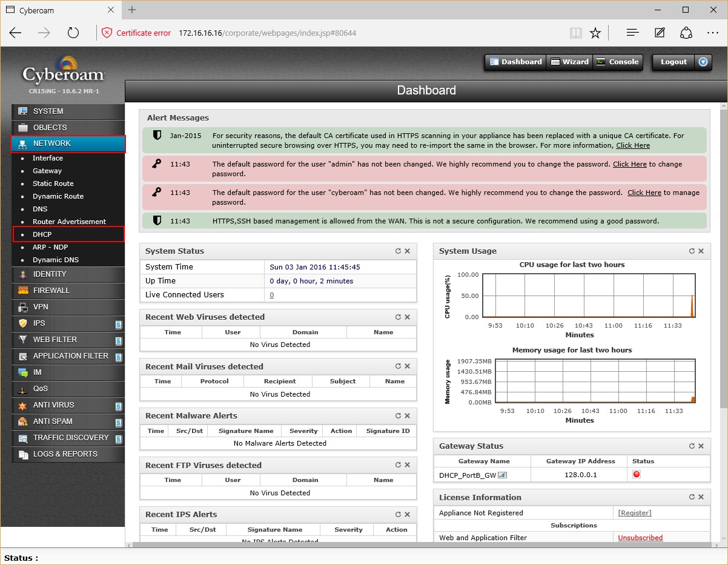Open the IM menu

click(68, 372)
